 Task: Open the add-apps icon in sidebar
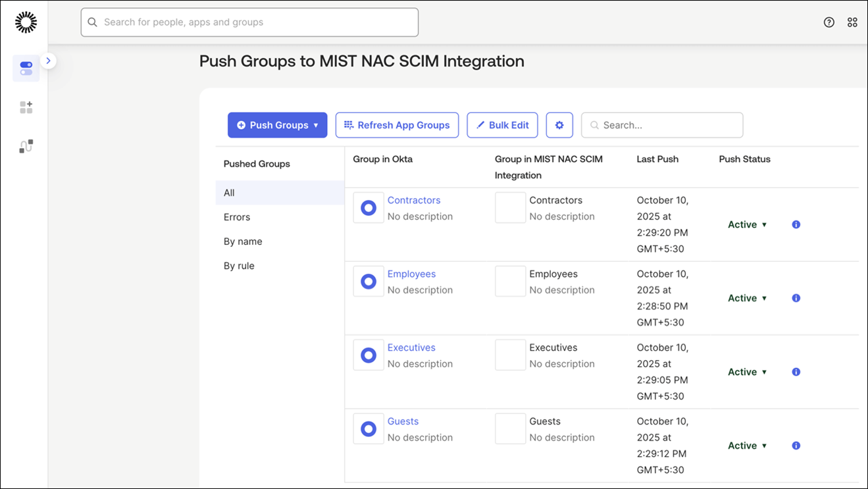(26, 107)
